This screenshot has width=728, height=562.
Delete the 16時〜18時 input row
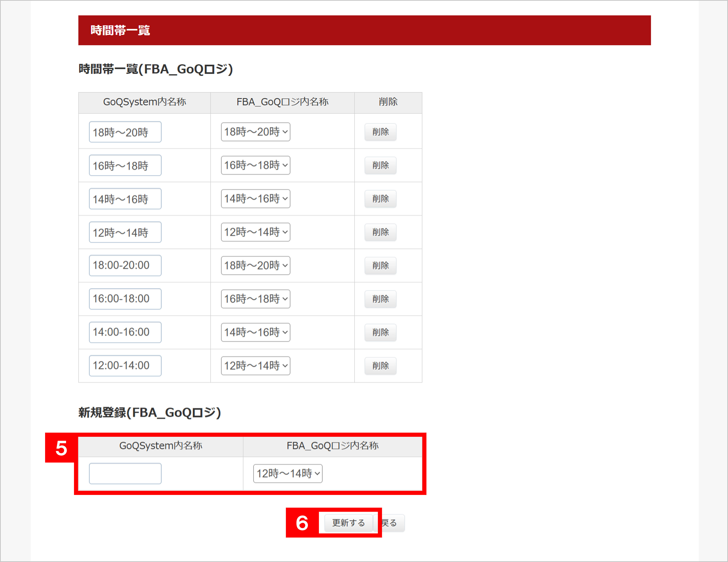(380, 165)
